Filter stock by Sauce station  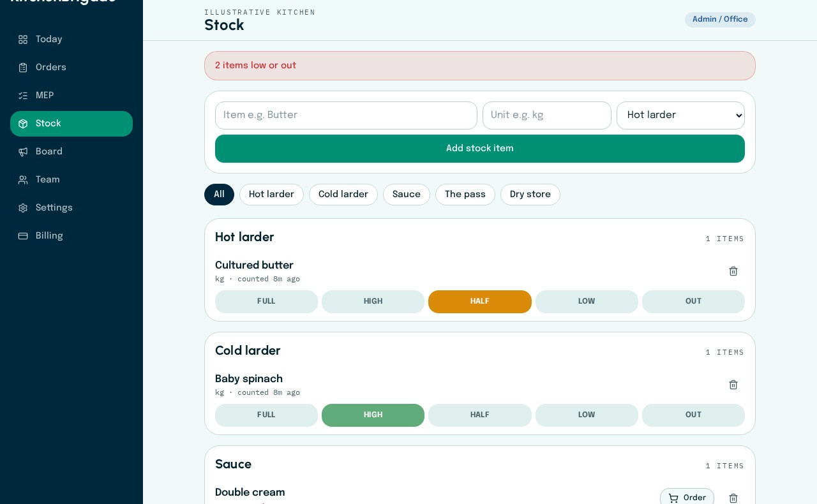pos(407,195)
